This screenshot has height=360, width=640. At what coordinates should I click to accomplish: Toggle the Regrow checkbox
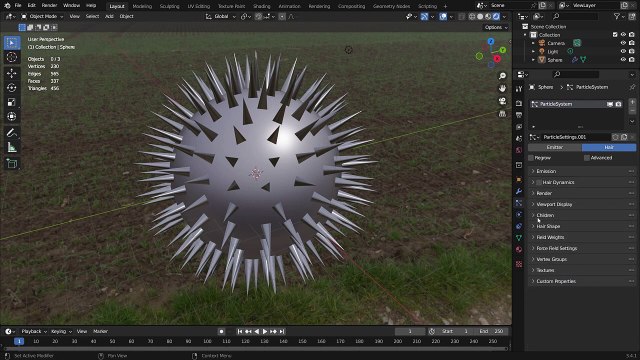[x=531, y=158]
